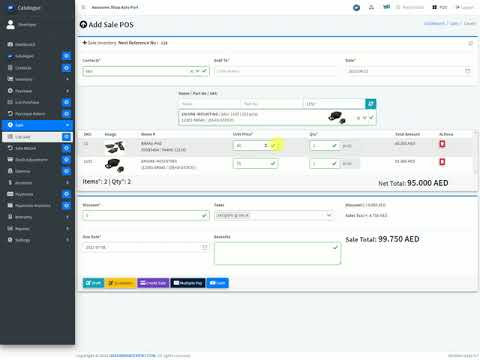The image size is (480, 360).
Task: Click the Part No search field
Action: pyautogui.click(x=271, y=104)
